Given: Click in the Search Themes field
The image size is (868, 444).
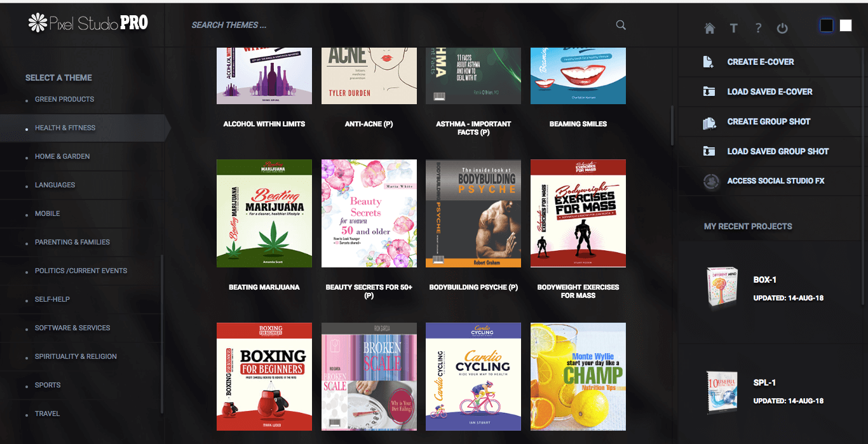Looking at the screenshot, I should pos(400,25).
